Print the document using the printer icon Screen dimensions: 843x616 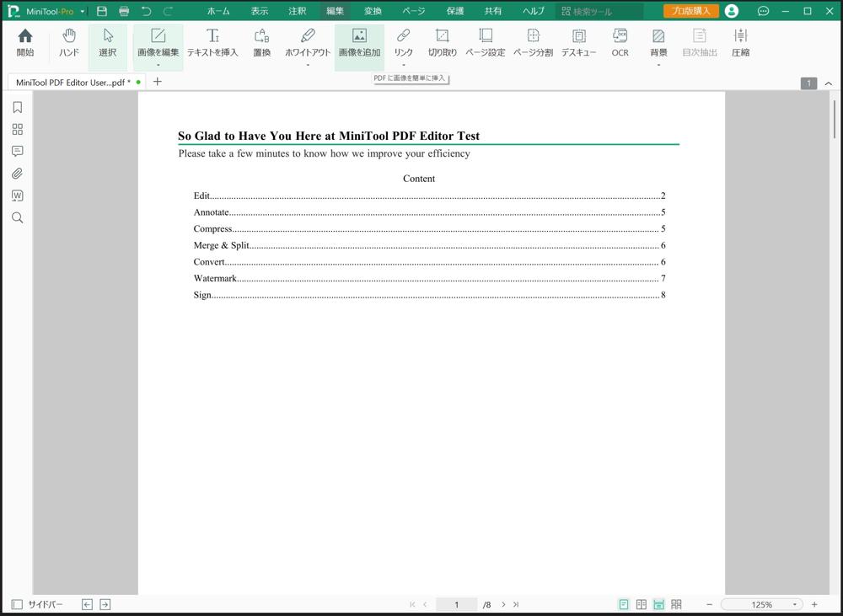(124, 11)
